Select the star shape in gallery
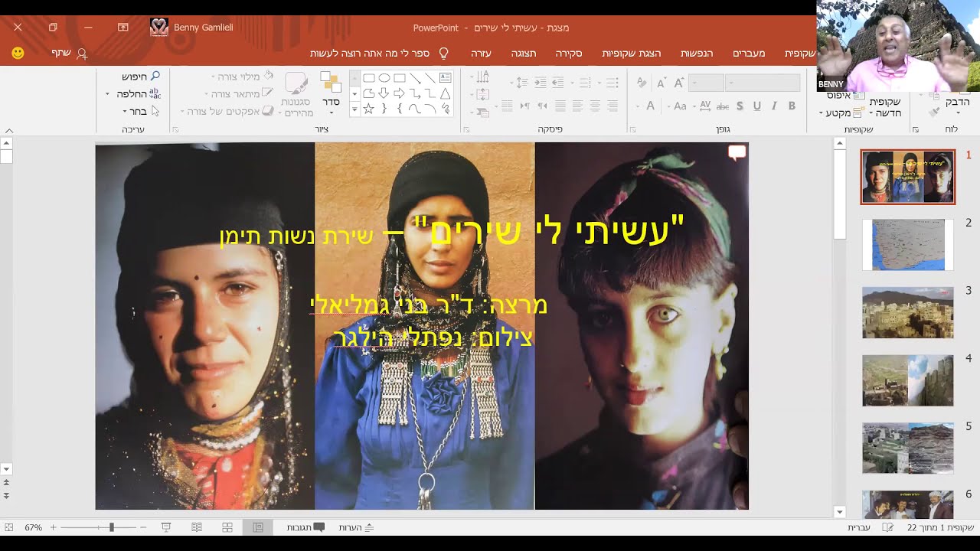Screen dimensions: 980x551 pyautogui.click(x=368, y=109)
